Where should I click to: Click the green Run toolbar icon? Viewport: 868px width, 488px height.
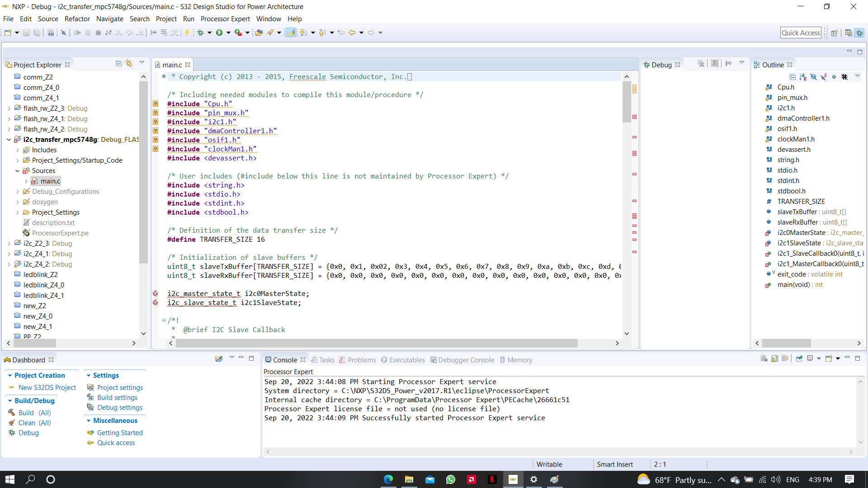(x=220, y=32)
